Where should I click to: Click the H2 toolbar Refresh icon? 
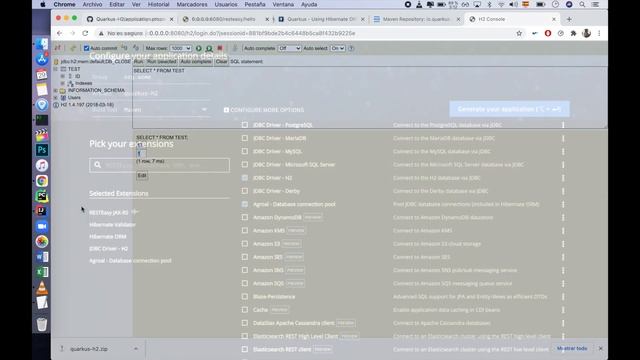[73, 48]
